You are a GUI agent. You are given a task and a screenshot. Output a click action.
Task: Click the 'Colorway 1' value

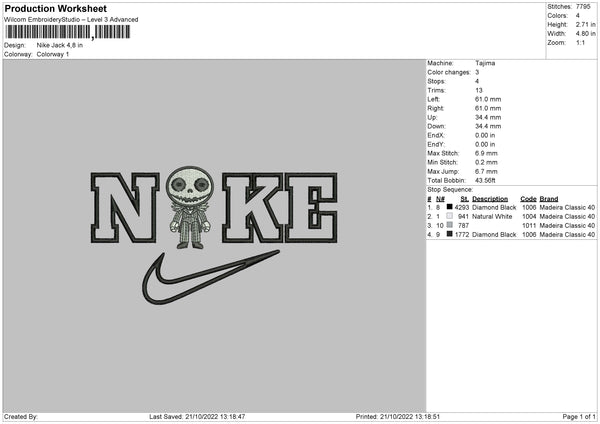(x=53, y=54)
